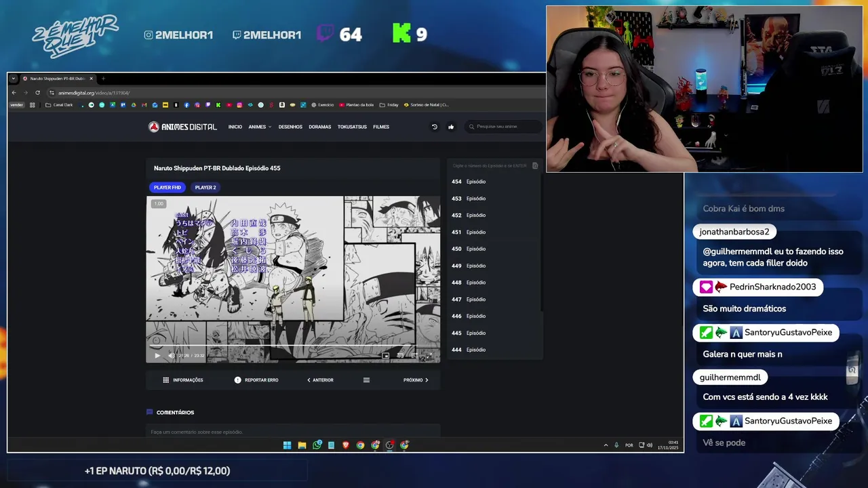Open the Windows Start menu
The image size is (868, 488).
(287, 445)
